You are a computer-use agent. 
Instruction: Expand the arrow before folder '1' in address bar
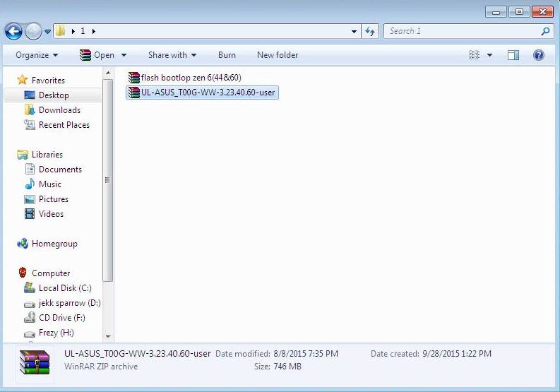(73, 32)
